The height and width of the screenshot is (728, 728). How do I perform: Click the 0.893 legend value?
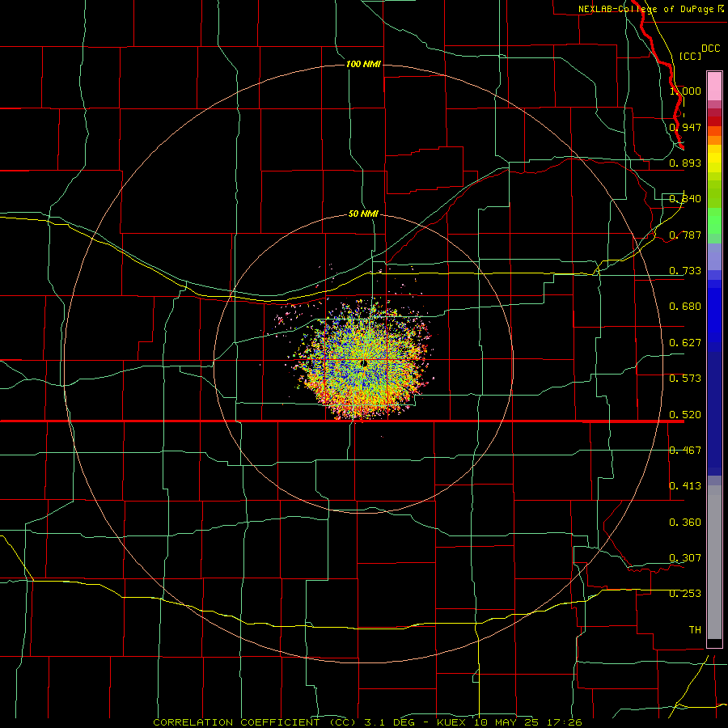(x=685, y=163)
